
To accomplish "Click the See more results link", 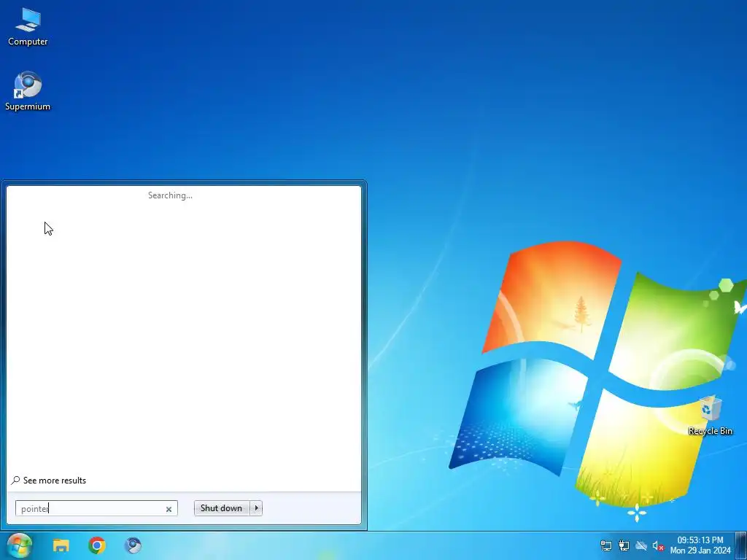I will [55, 481].
